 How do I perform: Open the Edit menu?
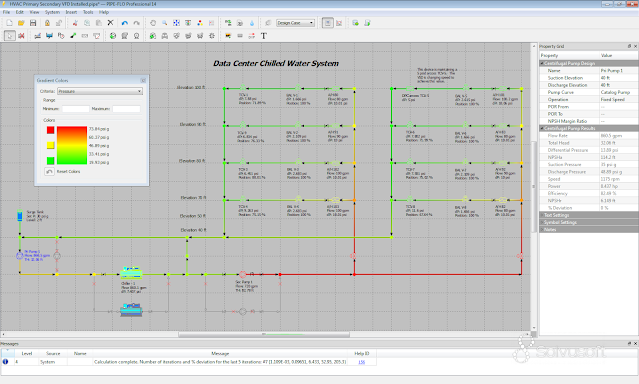click(20, 12)
